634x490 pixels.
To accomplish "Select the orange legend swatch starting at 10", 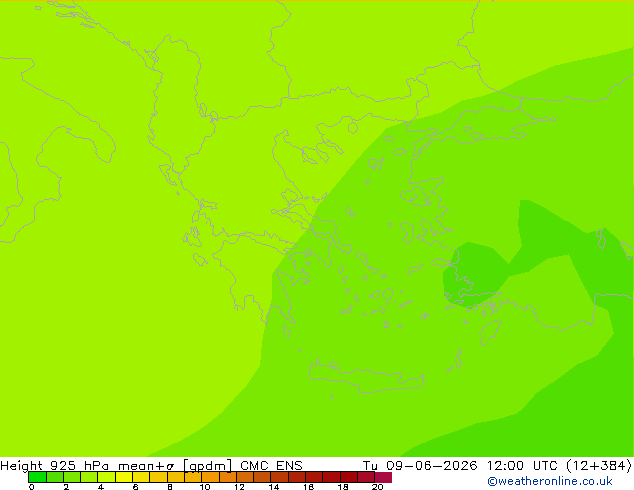I will point(210,477).
